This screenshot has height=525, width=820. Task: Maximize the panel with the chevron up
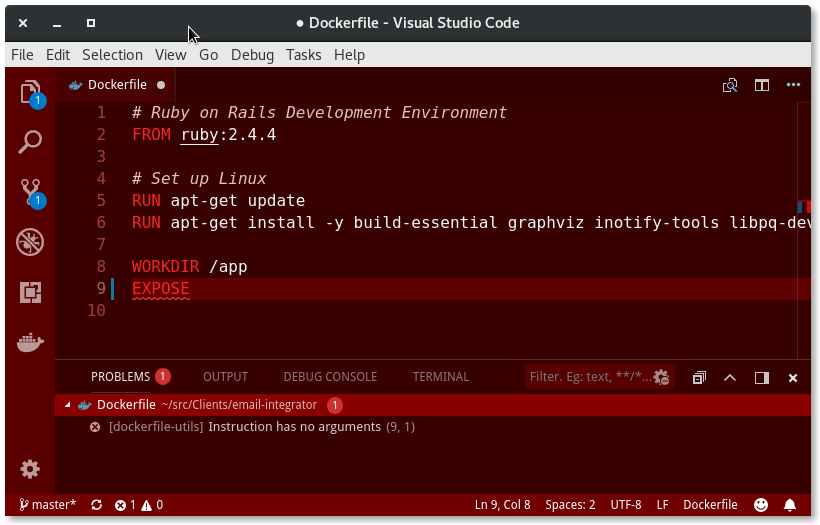[730, 378]
